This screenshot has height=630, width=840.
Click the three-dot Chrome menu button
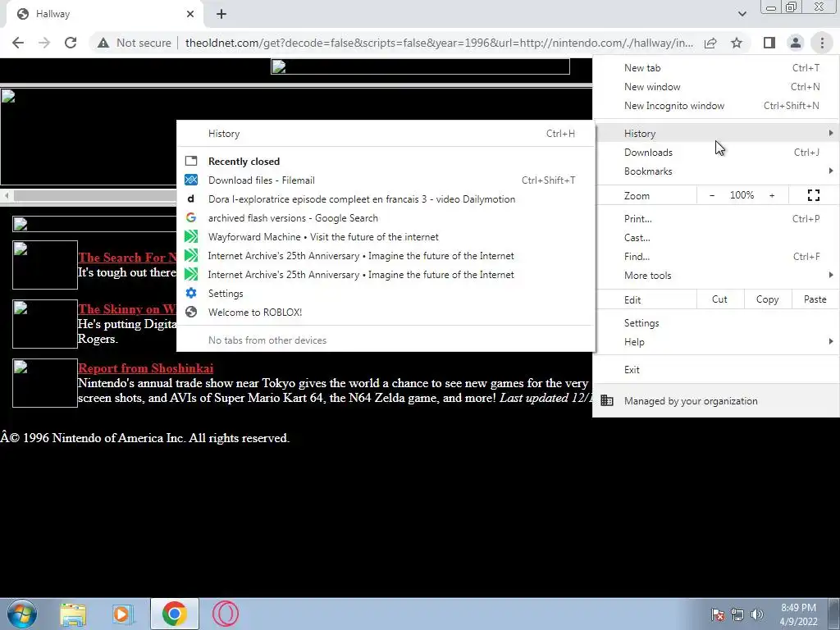[x=822, y=43]
